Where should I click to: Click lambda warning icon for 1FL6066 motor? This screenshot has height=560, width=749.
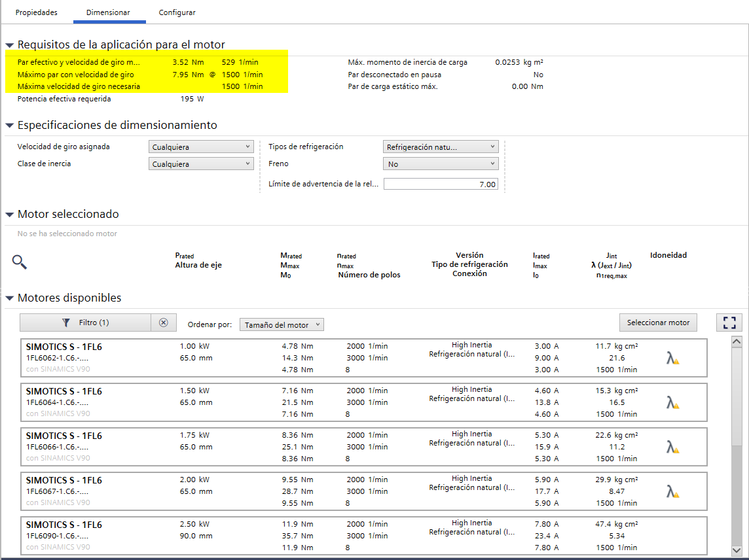tap(672, 447)
